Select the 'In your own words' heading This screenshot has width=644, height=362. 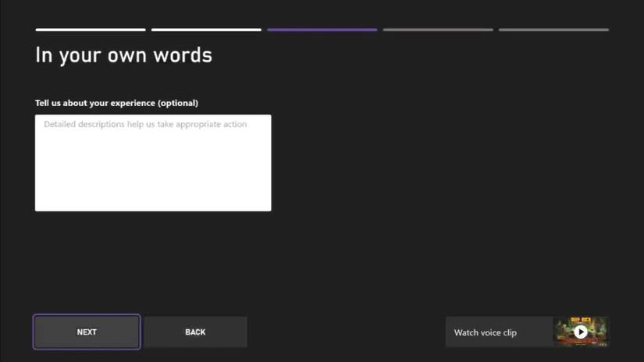123,55
